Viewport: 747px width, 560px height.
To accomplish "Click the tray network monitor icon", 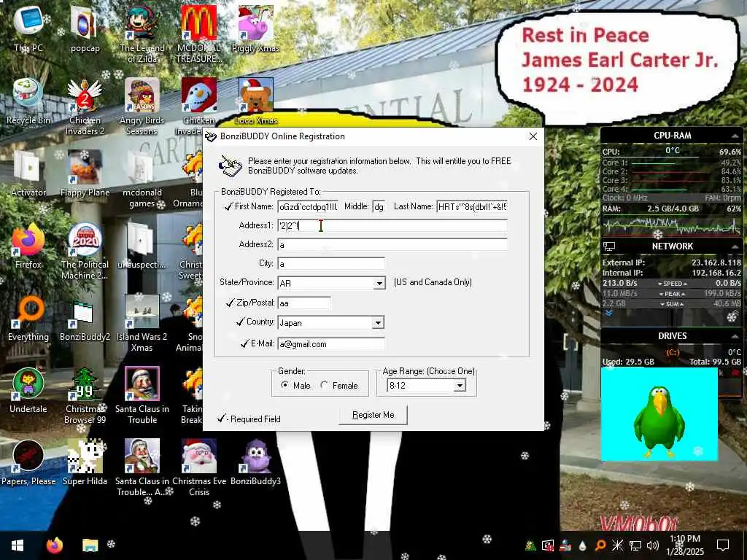I will (x=635, y=545).
